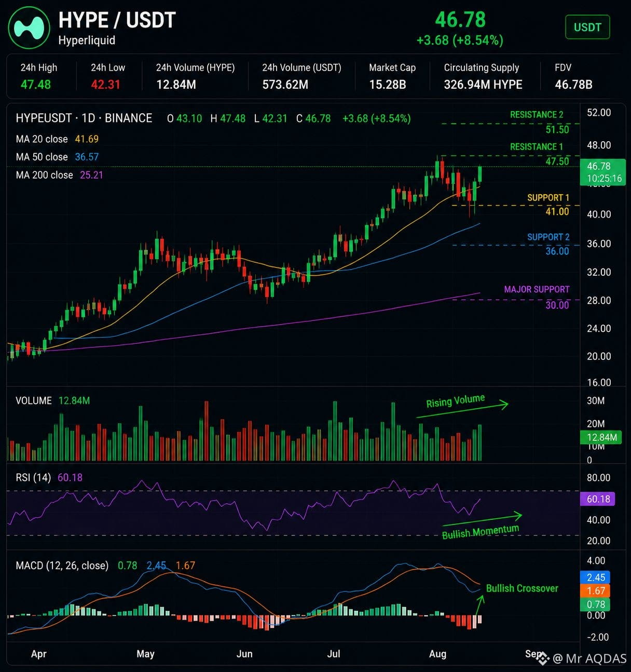Click the 30.00 major support value
Screen dimensions: 631x672
557,305
